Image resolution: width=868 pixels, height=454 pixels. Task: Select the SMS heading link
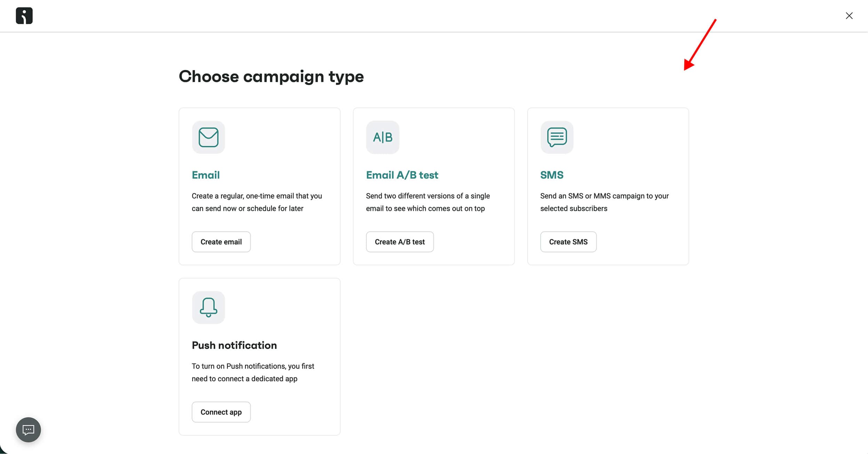[551, 175]
